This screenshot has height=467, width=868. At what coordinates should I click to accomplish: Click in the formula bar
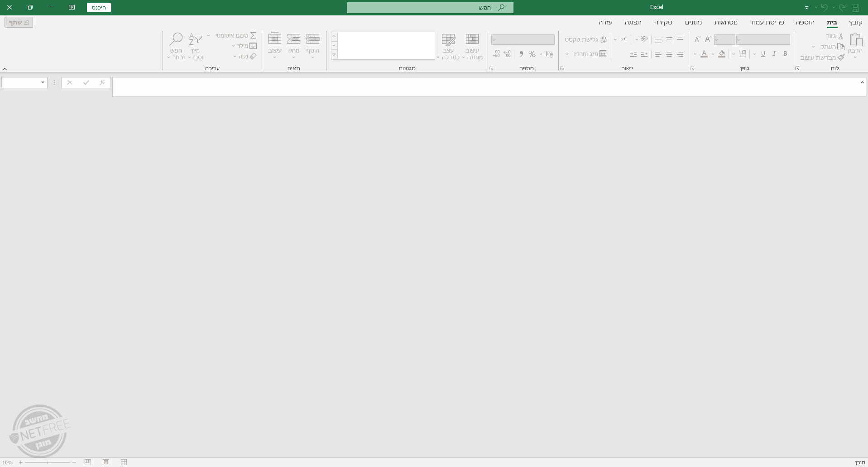487,87
